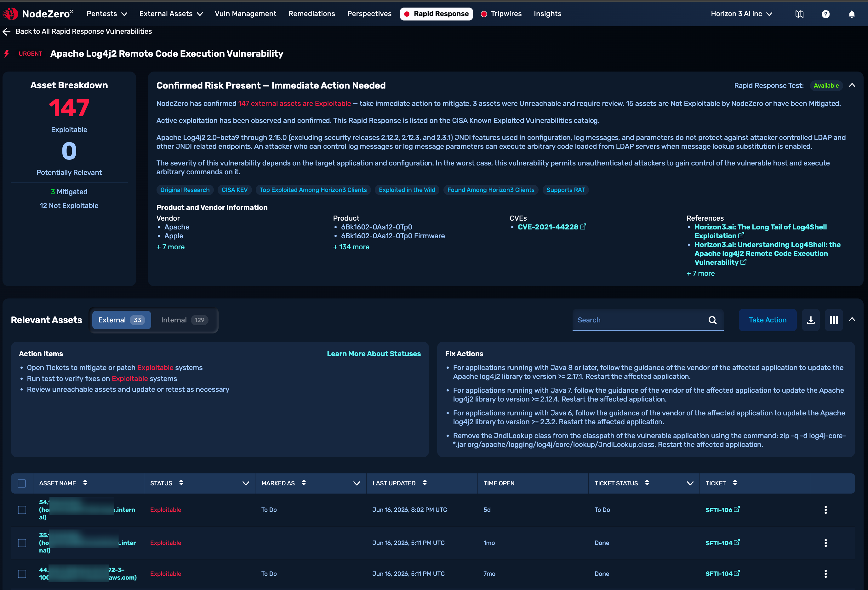Sort by Status column arrows
The width and height of the screenshot is (868, 590).
181,483
